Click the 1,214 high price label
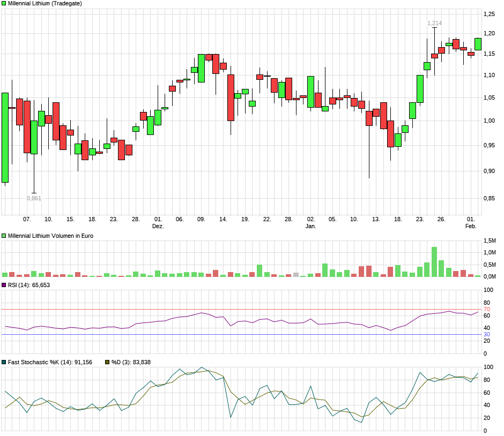This screenshot has width=504, height=436. (x=434, y=23)
